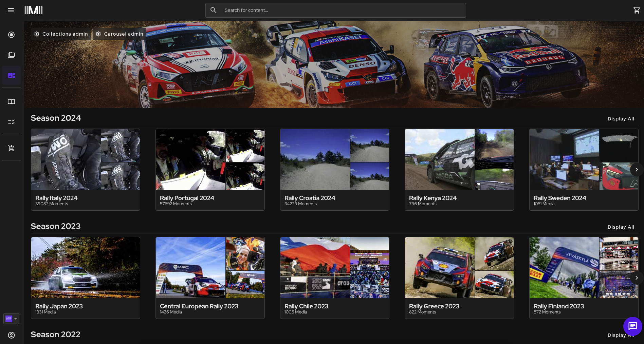Advance Season 2024 row with right chevron
The height and width of the screenshot is (344, 644).
(x=637, y=170)
